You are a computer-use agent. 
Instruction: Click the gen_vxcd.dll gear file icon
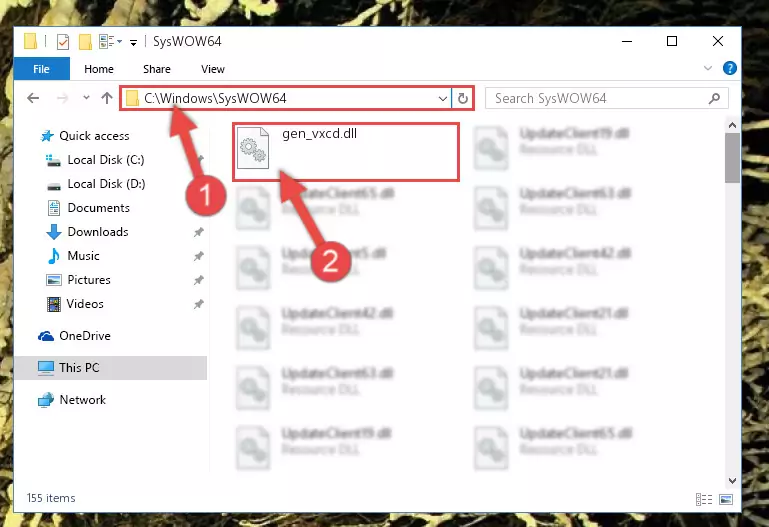coord(253,148)
